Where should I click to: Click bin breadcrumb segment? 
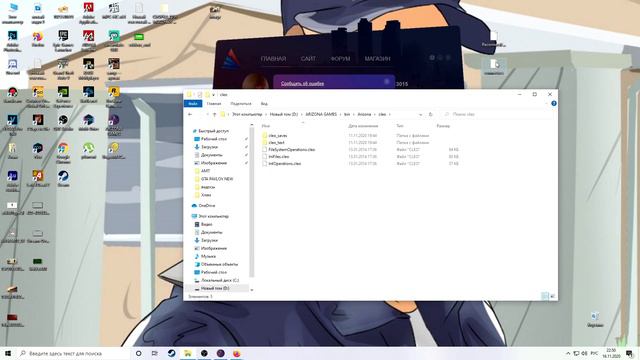point(347,114)
